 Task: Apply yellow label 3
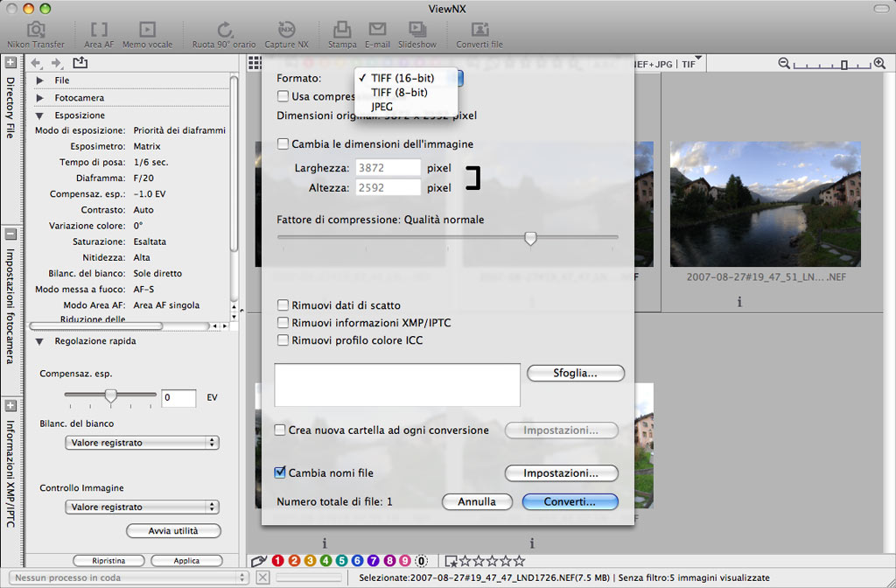pyautogui.click(x=311, y=561)
